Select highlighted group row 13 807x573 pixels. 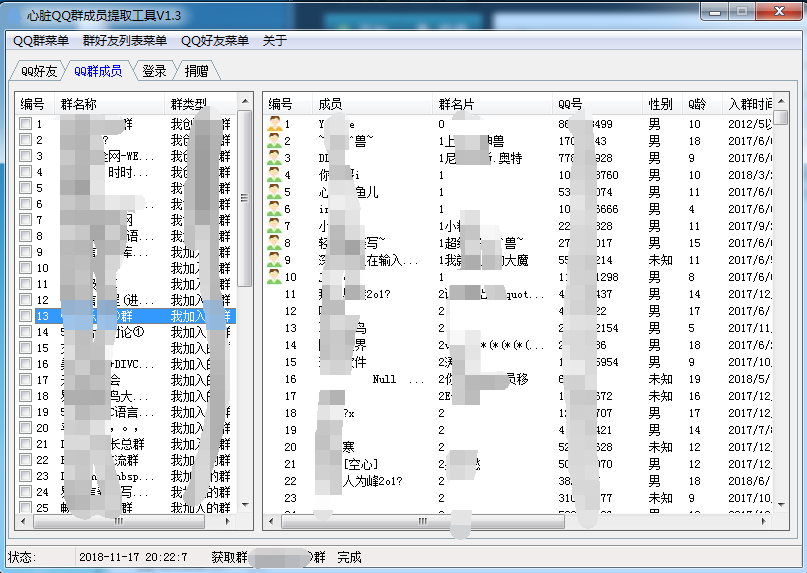[136, 316]
